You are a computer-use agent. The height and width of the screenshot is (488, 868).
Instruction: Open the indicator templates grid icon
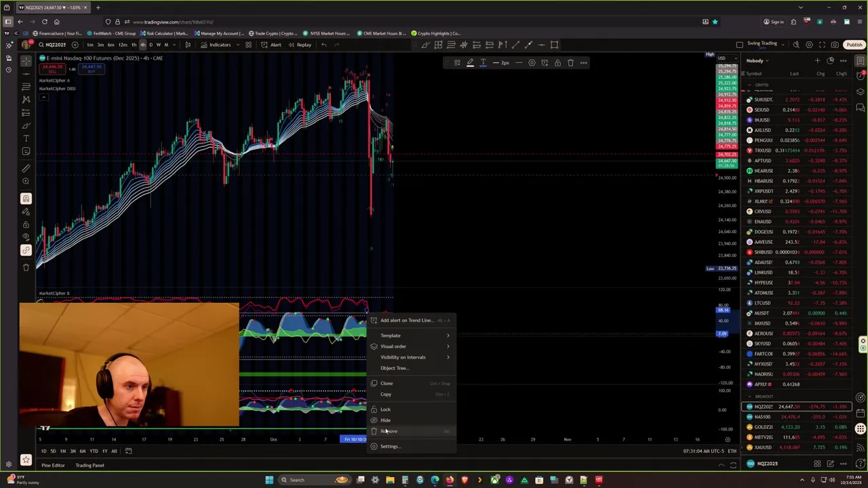[248, 45]
